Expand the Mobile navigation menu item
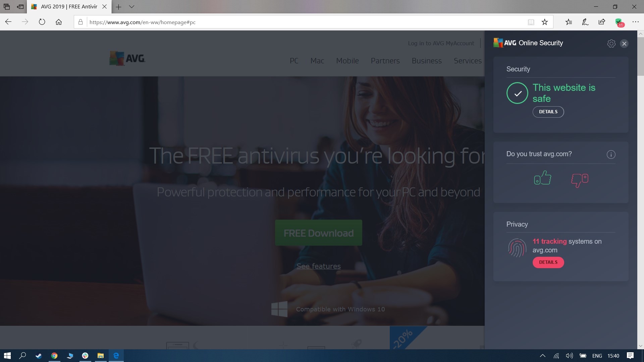Image resolution: width=644 pixels, height=362 pixels. [x=347, y=61]
